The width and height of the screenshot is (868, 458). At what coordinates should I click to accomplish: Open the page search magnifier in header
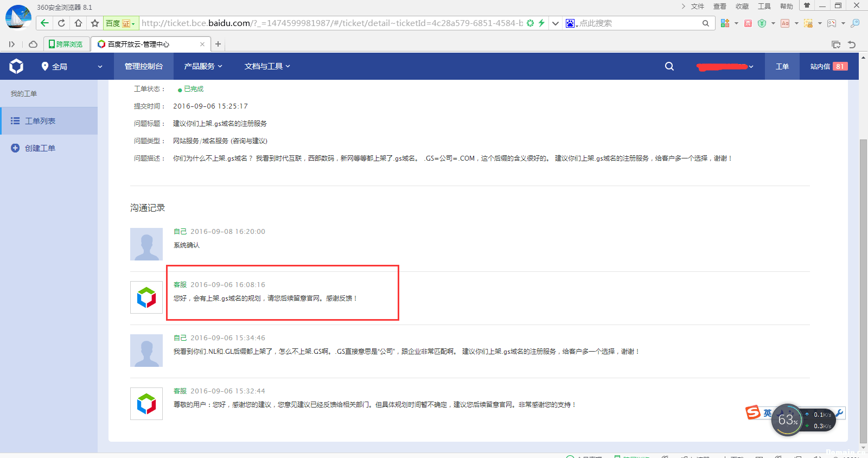[669, 66]
